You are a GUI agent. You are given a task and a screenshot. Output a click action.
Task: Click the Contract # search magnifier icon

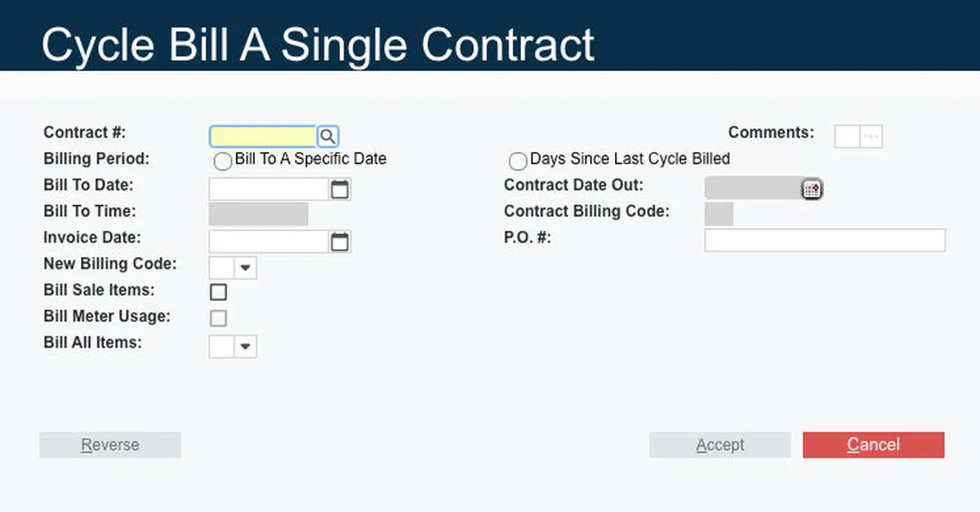click(x=327, y=136)
